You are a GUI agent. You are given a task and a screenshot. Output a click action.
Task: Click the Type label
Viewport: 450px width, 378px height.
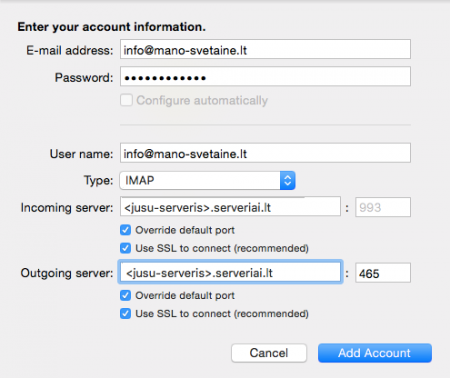tap(99, 181)
